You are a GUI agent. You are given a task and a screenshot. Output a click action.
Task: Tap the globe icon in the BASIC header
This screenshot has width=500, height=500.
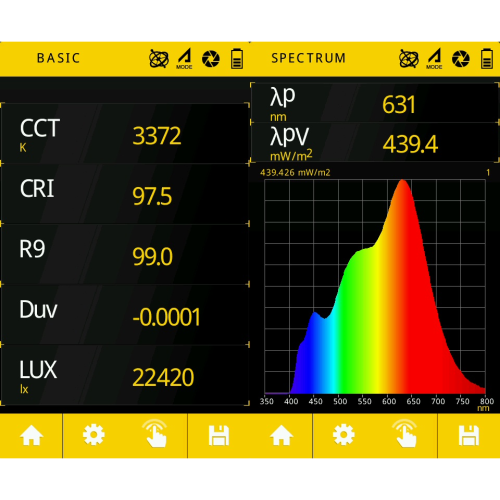(x=159, y=59)
